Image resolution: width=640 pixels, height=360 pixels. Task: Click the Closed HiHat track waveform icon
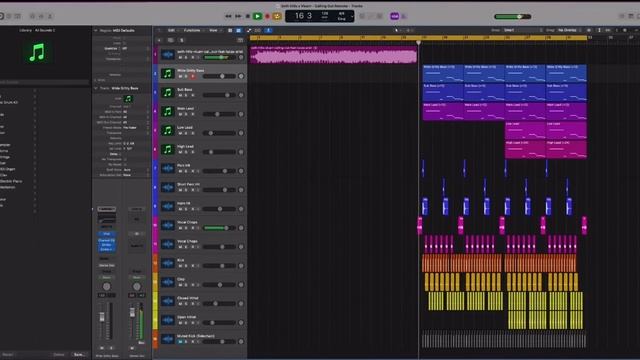click(x=167, y=301)
